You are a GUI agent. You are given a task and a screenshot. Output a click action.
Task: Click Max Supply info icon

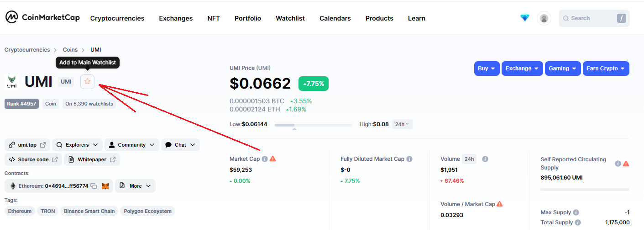(576, 212)
